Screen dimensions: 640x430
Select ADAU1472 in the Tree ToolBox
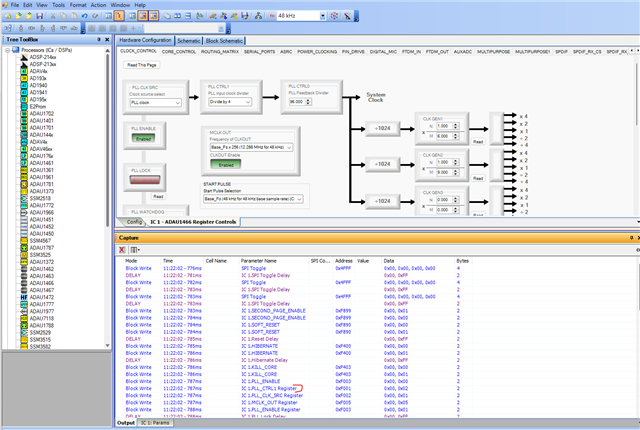(41, 297)
